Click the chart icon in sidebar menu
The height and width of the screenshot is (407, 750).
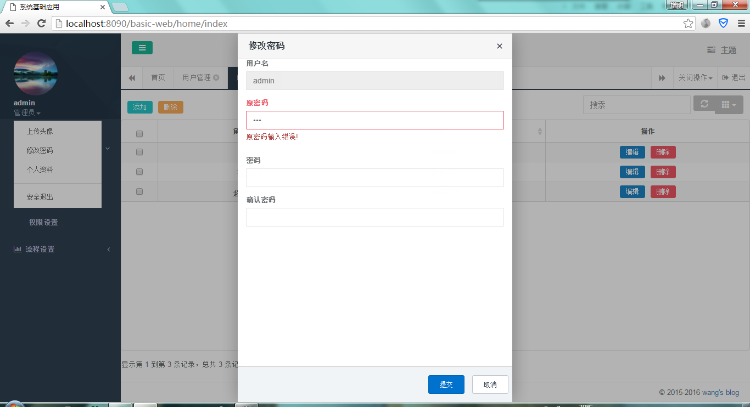[x=17, y=249]
